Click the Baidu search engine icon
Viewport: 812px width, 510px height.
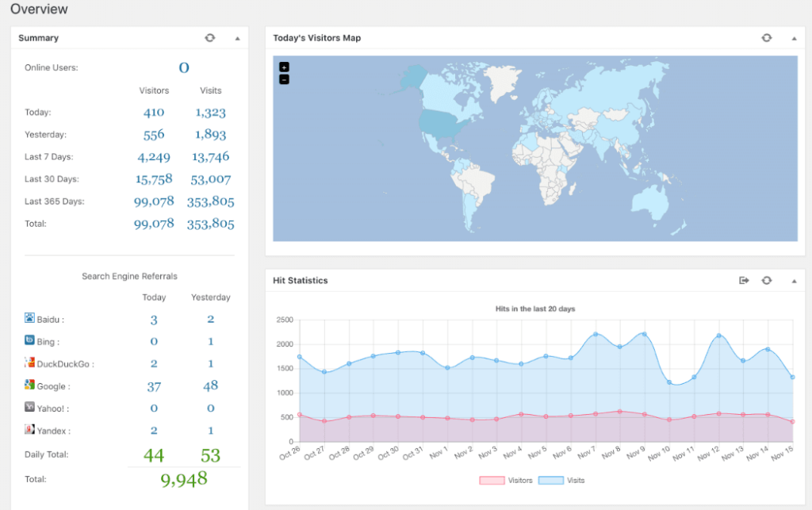pos(29,318)
